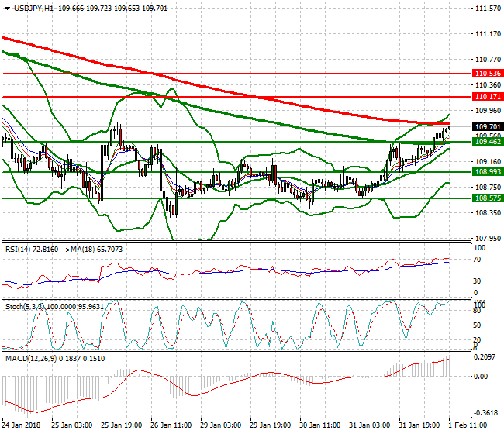Viewport: 504px width, 434px height.
Task: Select the 31 Jan 03:00 time label
Action: click(x=370, y=425)
